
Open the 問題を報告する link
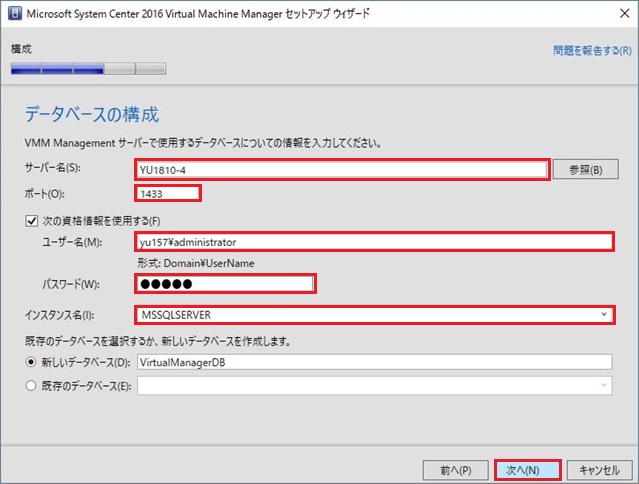[x=589, y=49]
